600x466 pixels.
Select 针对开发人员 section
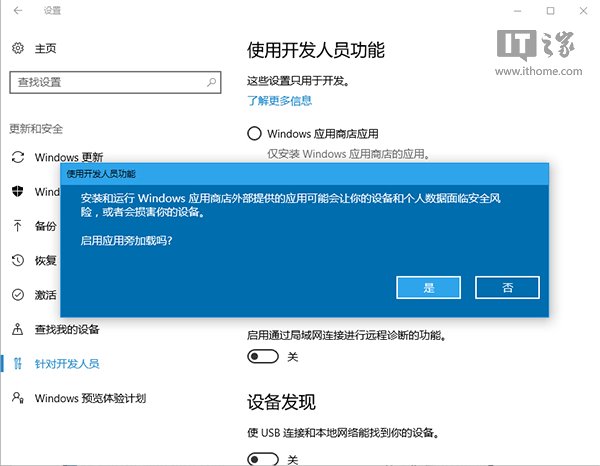tap(67, 364)
